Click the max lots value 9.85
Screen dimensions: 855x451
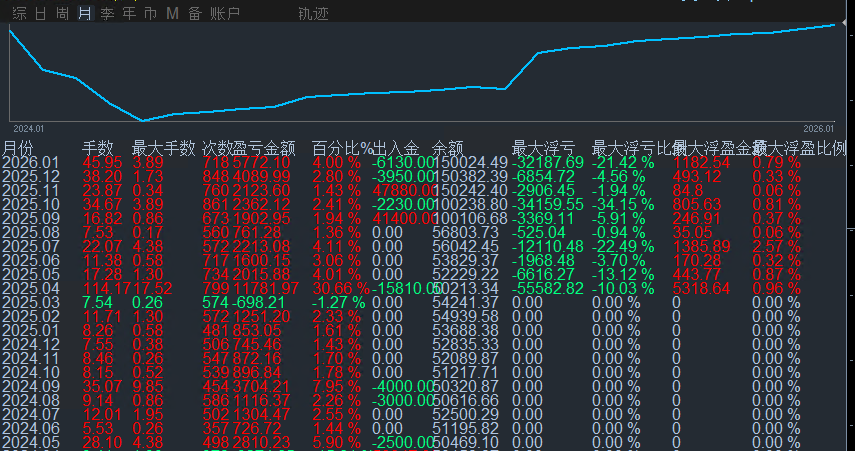(x=148, y=387)
